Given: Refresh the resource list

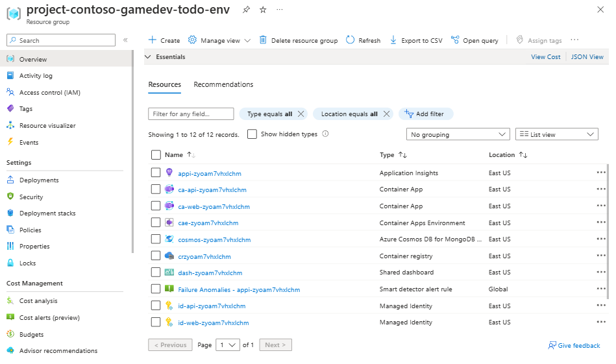Looking at the screenshot, I should click(x=363, y=40).
